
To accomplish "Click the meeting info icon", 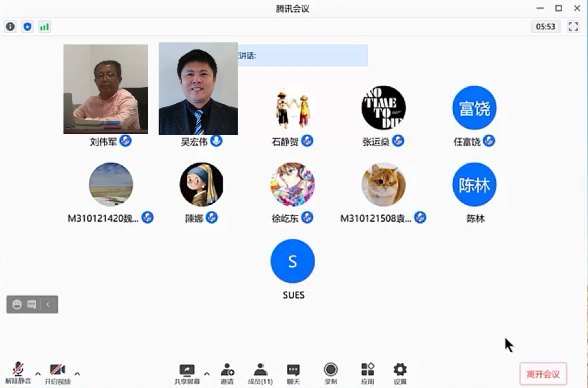I will click(x=10, y=26).
